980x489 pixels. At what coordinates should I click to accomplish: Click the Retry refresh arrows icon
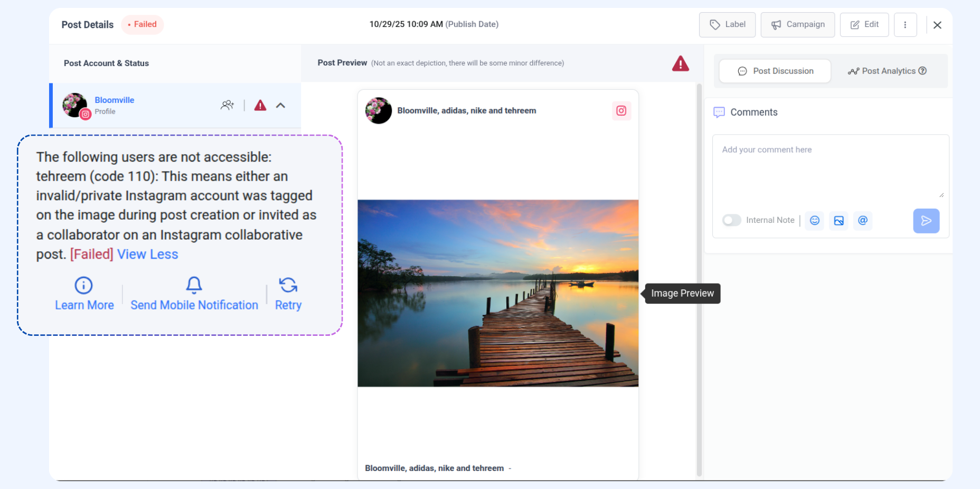pyautogui.click(x=288, y=285)
